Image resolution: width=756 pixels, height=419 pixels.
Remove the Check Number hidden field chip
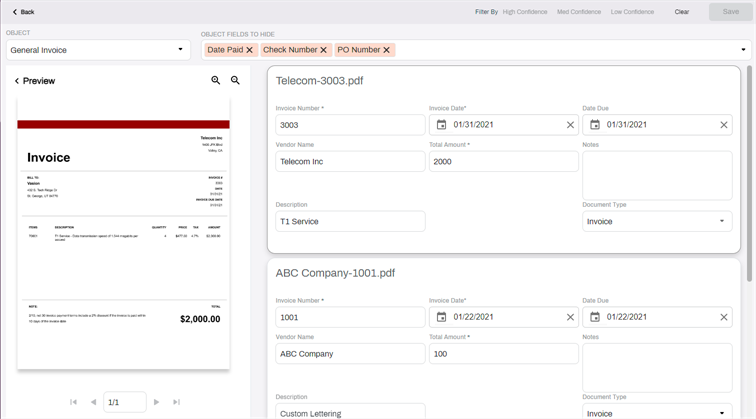pyautogui.click(x=324, y=50)
